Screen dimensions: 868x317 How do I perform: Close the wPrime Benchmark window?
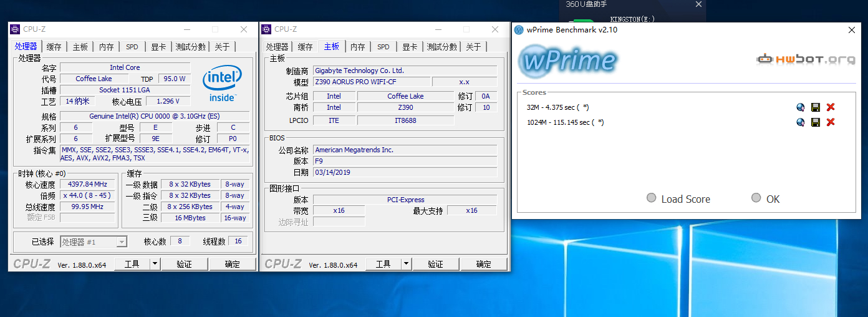click(852, 30)
